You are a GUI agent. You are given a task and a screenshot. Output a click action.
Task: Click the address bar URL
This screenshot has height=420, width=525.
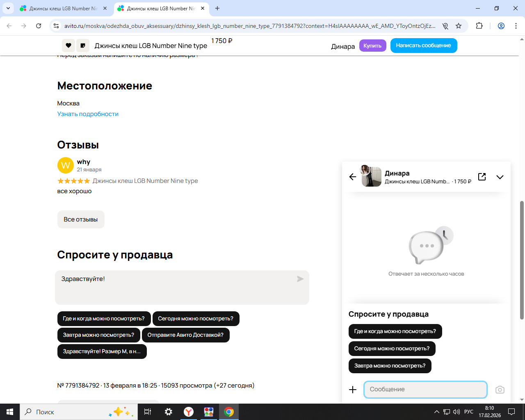[x=250, y=26]
